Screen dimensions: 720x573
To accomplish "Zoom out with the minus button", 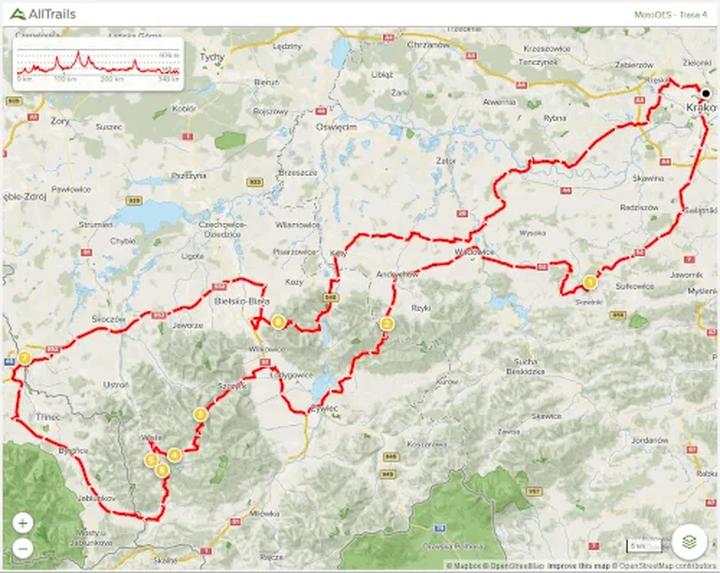I will click(23, 548).
